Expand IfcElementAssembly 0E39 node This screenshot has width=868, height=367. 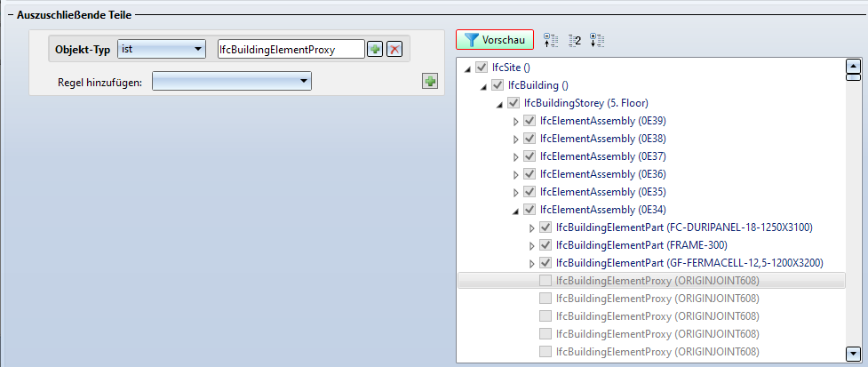(x=516, y=121)
